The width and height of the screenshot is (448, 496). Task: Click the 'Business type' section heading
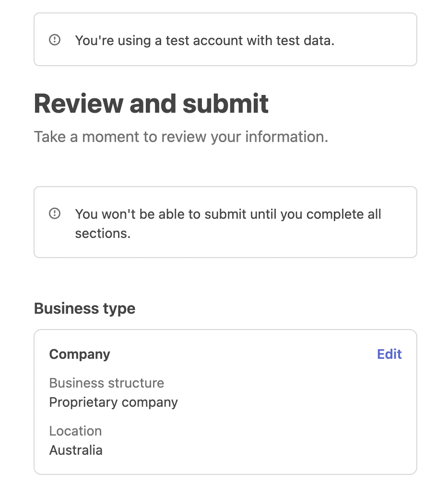pos(84,308)
